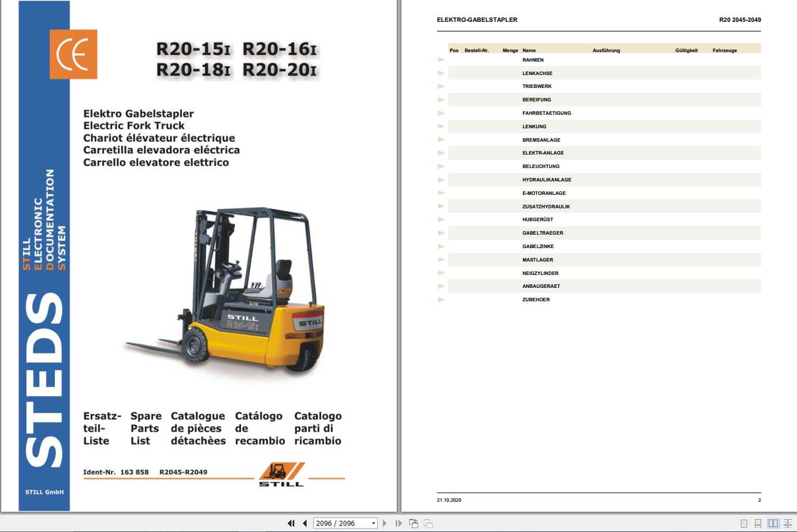Open the FAHRBETAETIGUNG entry
Viewport: 797px width, 532px height.
[x=547, y=113]
